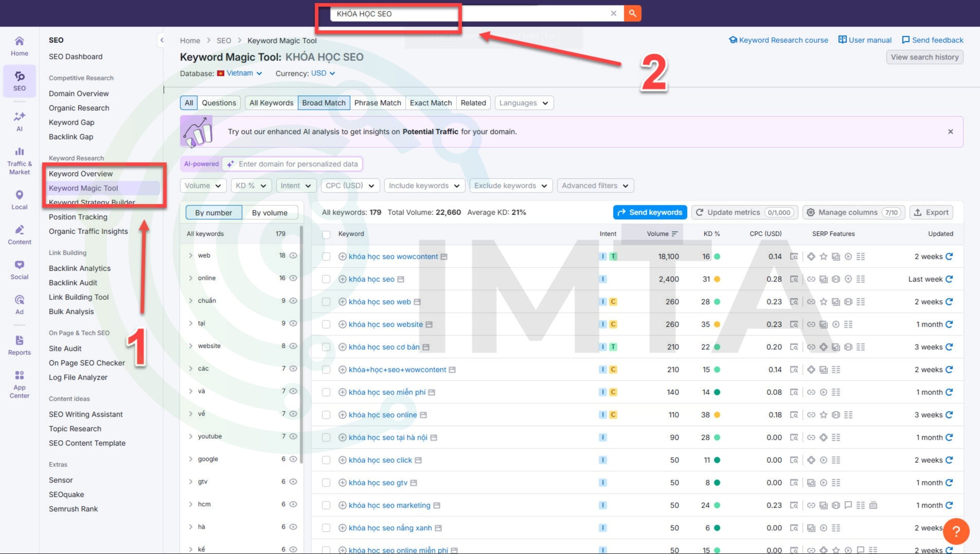Screen dimensions: 980x554
Task: Toggle the eye icon next to the web group
Action: click(293, 255)
